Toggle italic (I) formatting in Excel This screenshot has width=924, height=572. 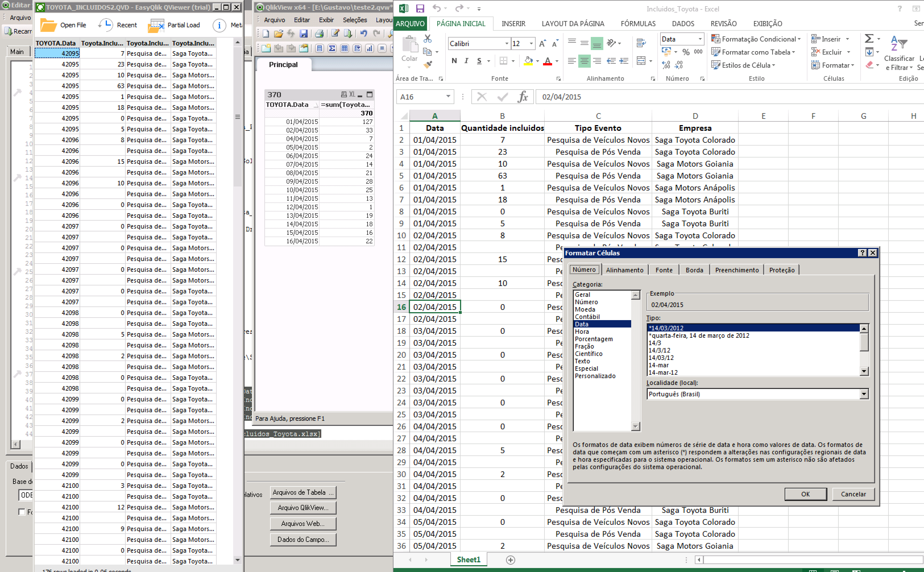(466, 61)
